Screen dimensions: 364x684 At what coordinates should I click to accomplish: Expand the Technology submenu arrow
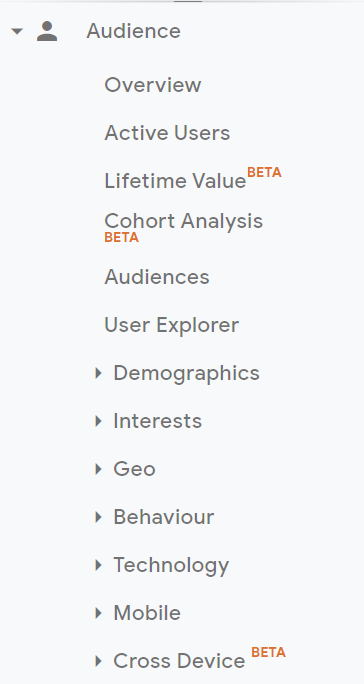click(x=98, y=565)
